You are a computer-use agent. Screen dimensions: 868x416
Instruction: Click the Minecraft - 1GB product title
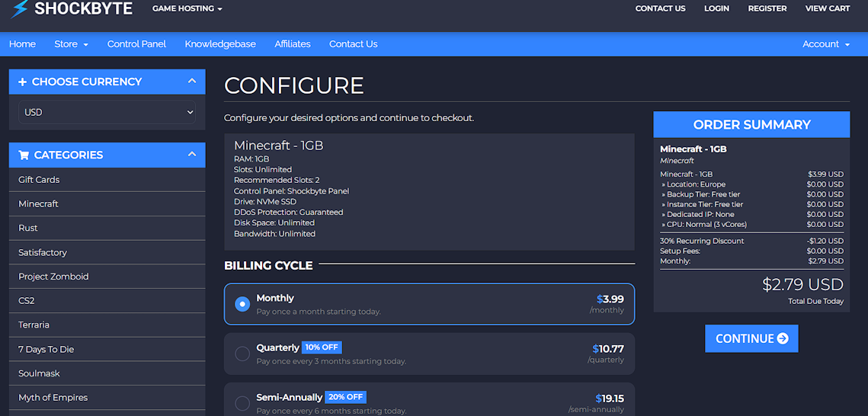pyautogui.click(x=278, y=146)
